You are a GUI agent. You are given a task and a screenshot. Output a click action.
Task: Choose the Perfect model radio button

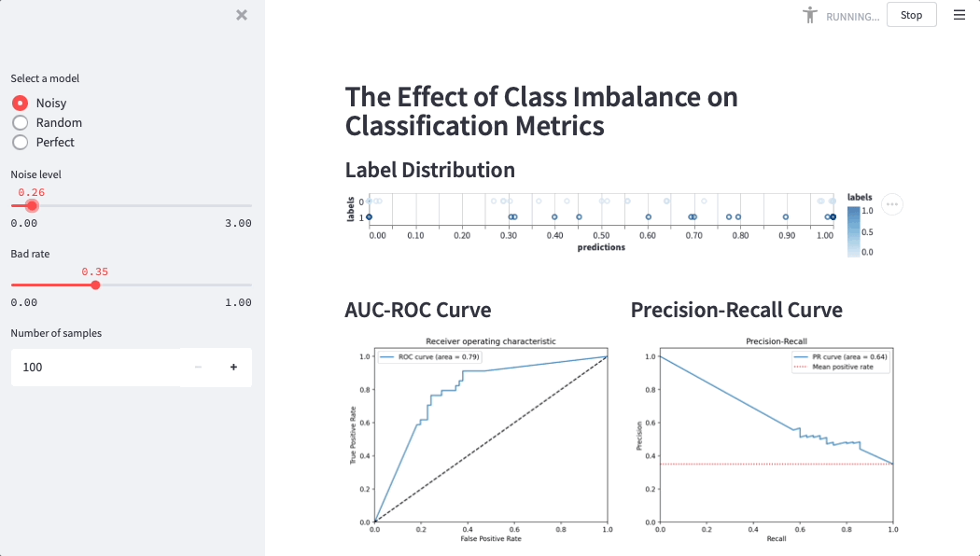[x=20, y=142]
